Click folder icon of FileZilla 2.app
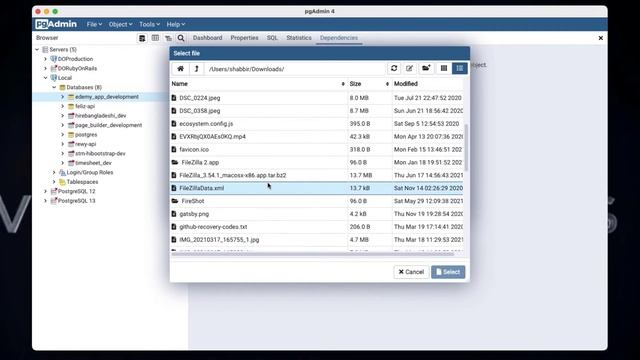Screen dimensions: 640x360 coord(175,162)
